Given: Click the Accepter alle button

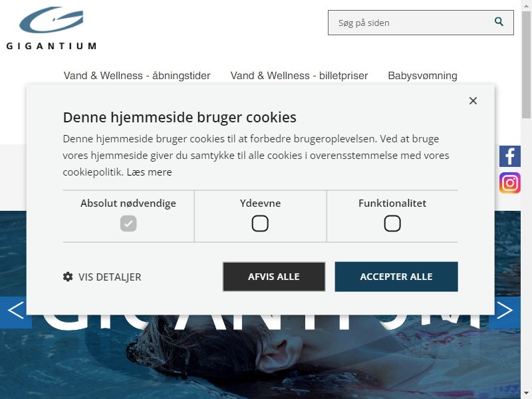Looking at the screenshot, I should (x=396, y=277).
